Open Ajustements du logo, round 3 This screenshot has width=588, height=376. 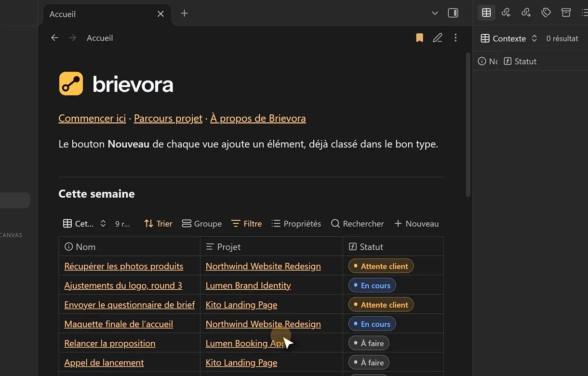point(123,285)
